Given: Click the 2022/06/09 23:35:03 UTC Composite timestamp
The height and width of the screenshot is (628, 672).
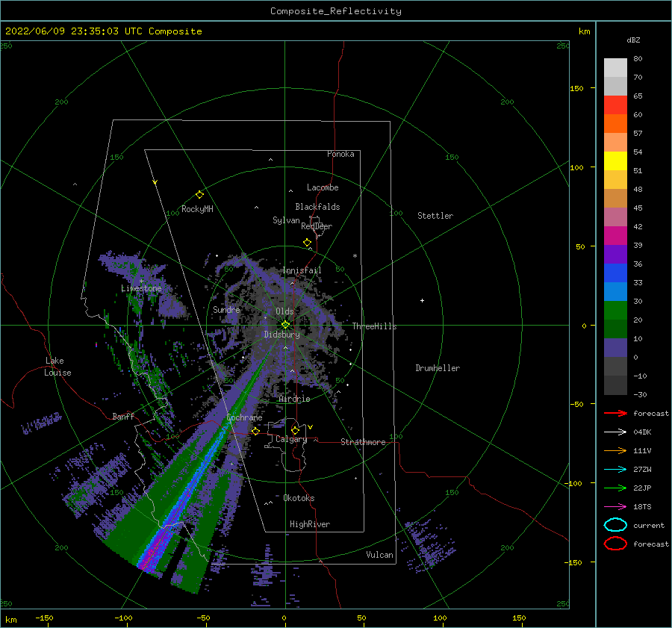Looking at the screenshot, I should [104, 31].
